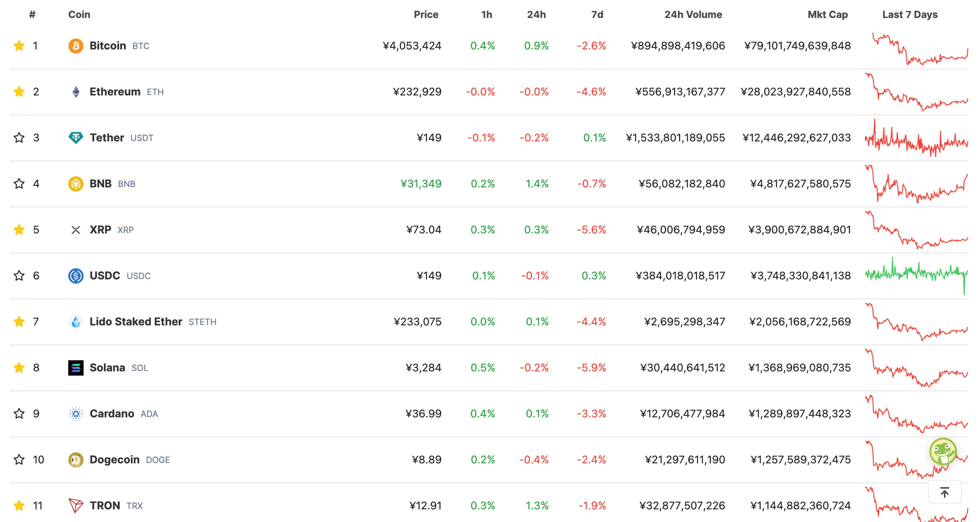The height and width of the screenshot is (522, 980).
Task: Click Solana 7d change -5.9%
Action: 591,368
